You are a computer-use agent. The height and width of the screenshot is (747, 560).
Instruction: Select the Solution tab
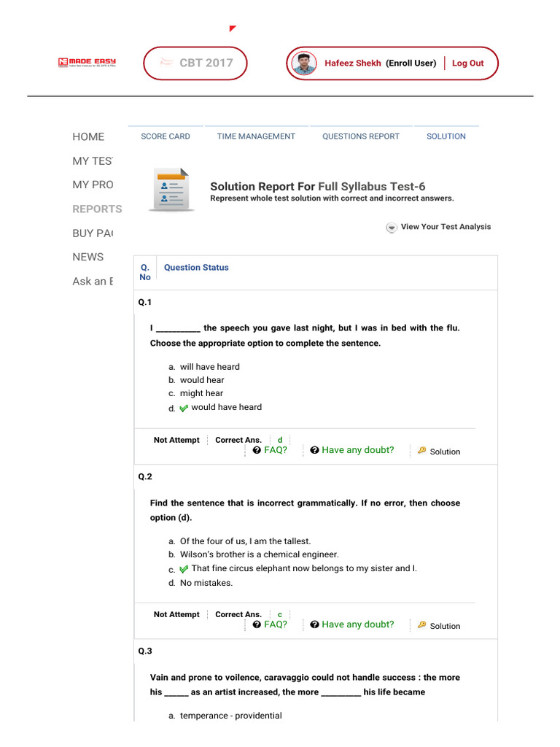coord(446,136)
